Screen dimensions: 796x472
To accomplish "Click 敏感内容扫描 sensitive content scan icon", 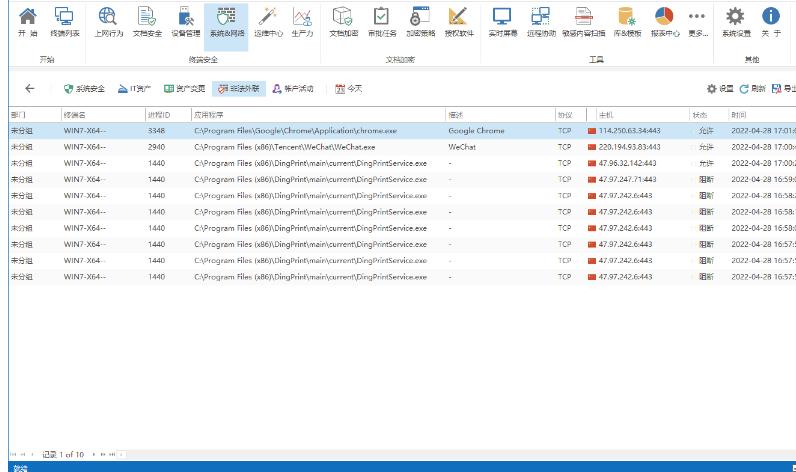I will pos(584,22).
